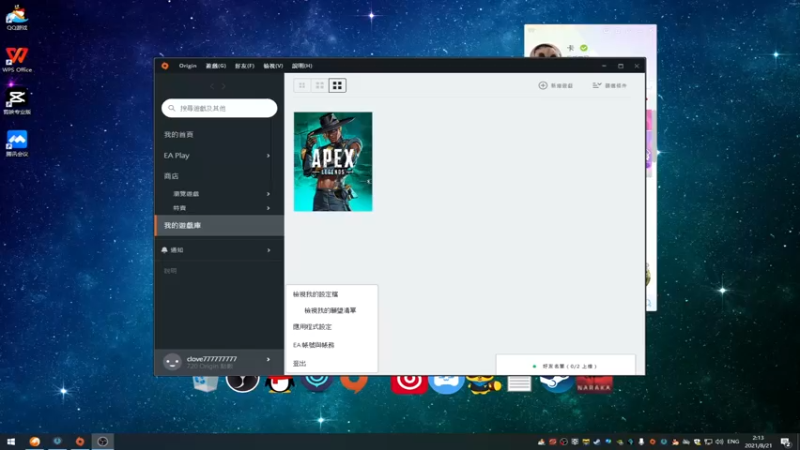Open the 好友(F) menu
Screen dimensions: 800x450
[244, 66]
